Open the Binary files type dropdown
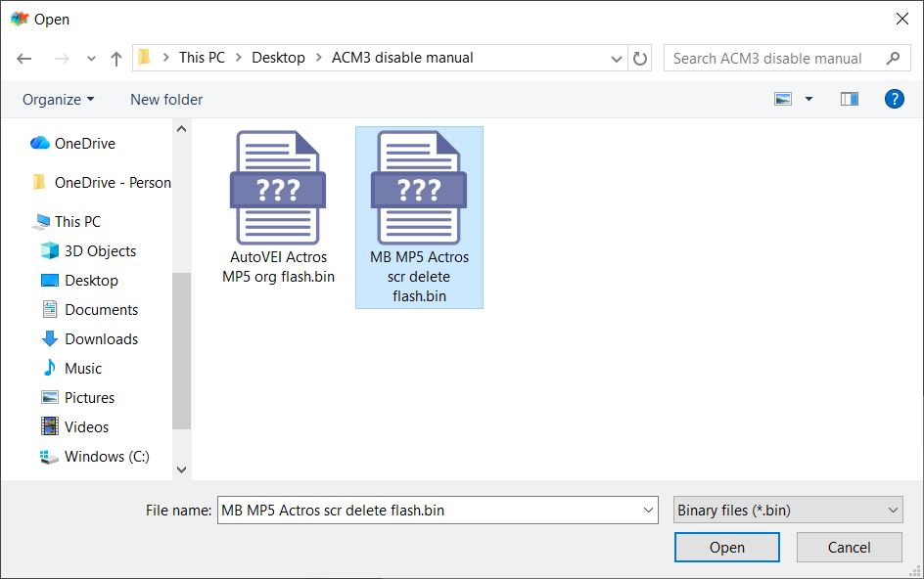 [x=787, y=510]
